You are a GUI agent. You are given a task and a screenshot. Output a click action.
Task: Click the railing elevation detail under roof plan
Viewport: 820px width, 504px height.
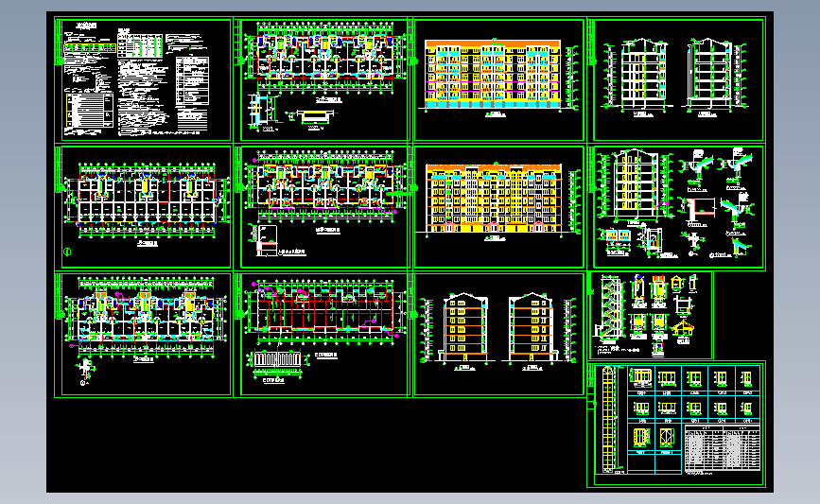point(277,361)
